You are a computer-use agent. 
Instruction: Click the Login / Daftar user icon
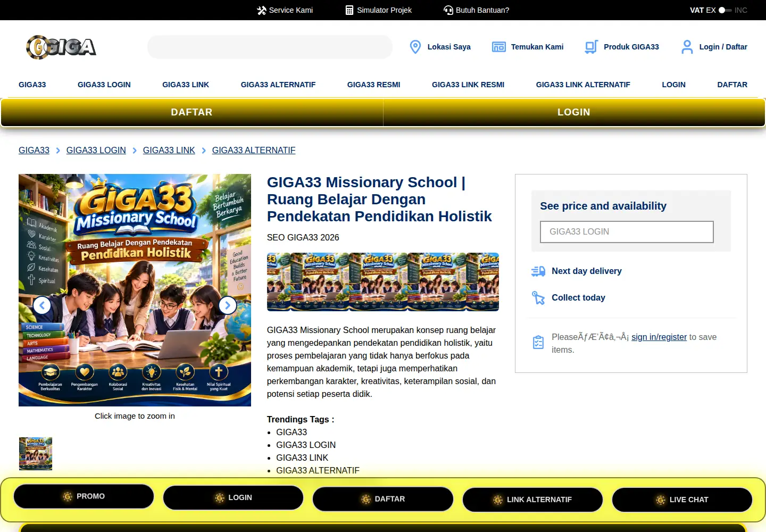687,47
